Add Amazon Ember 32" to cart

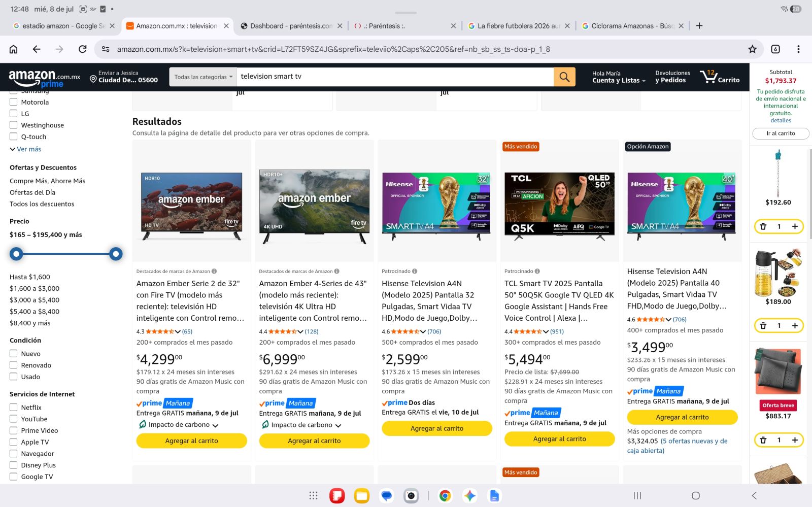click(192, 441)
